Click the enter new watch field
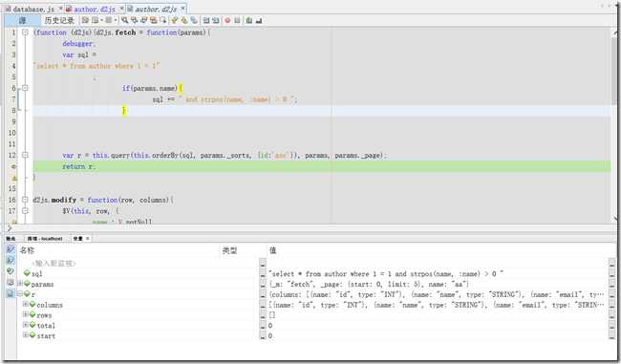 click(54, 264)
